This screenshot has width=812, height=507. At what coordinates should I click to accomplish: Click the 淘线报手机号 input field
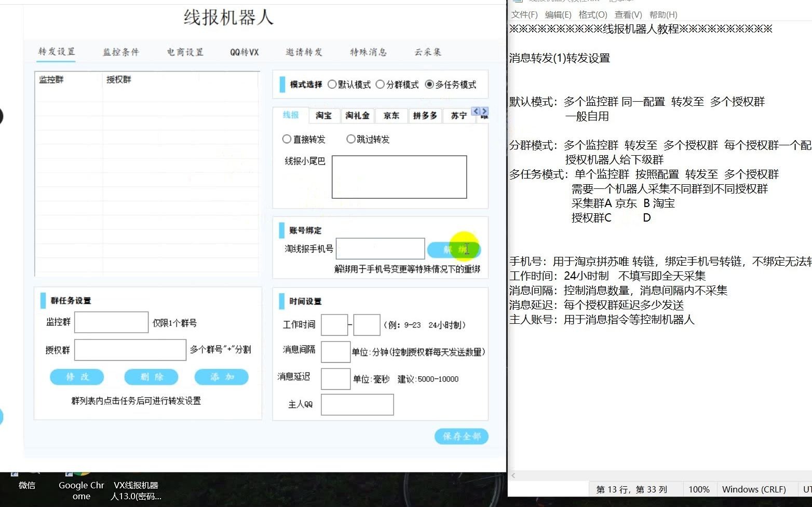[x=381, y=249]
